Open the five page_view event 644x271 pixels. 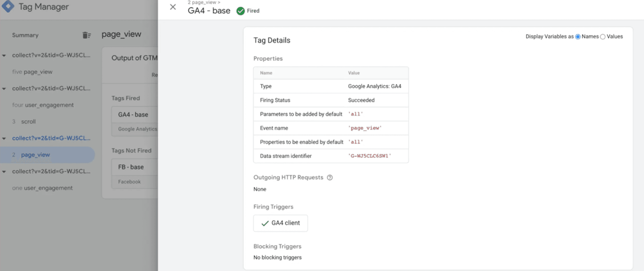coord(32,72)
